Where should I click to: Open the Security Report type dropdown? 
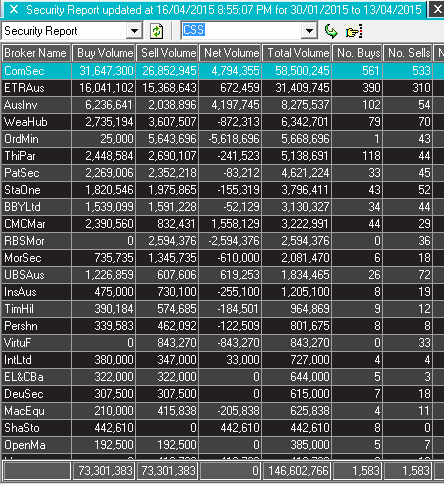coord(134,31)
